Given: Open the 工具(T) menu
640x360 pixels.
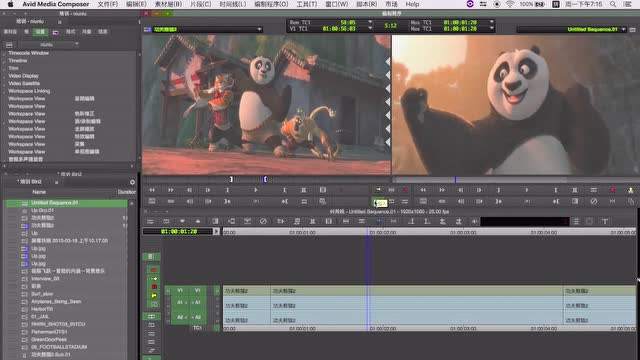Looking at the screenshot, I should coord(307,4).
